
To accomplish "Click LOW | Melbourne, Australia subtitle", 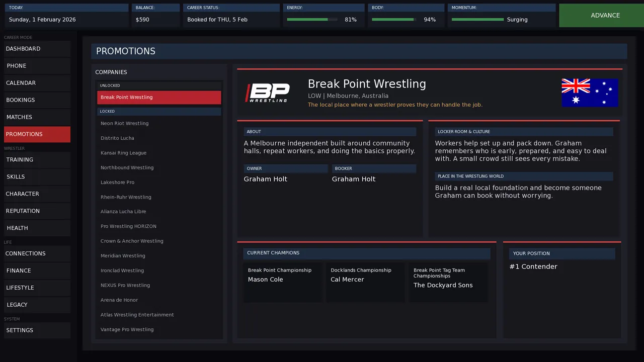I will coord(348,96).
